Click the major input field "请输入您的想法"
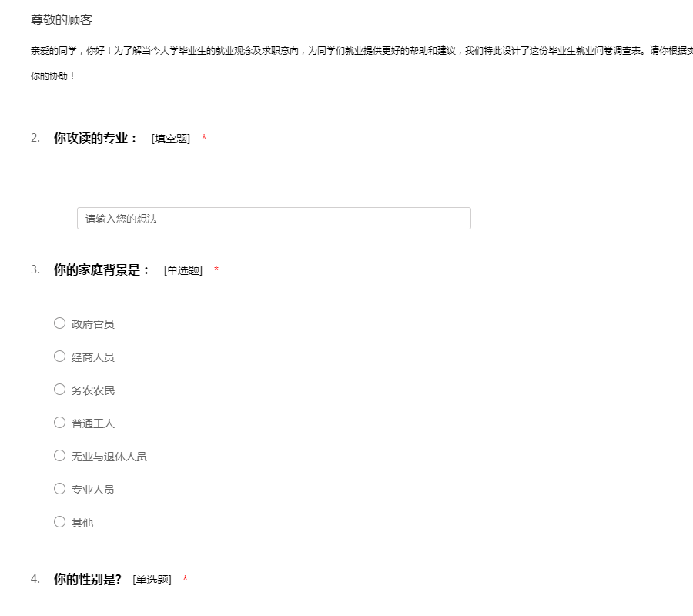This screenshot has width=693, height=616. pyautogui.click(x=273, y=219)
